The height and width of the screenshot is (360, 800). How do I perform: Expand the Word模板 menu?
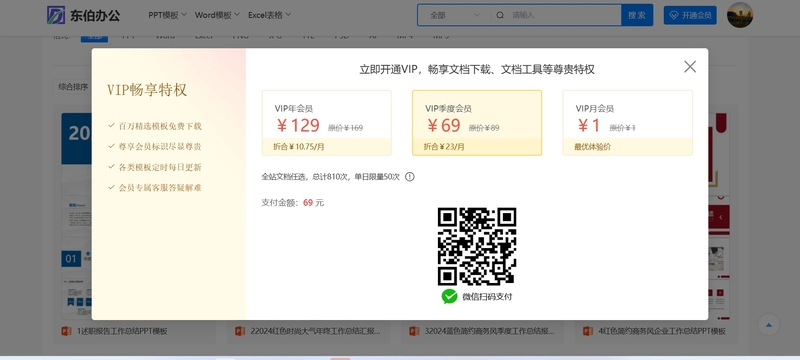[x=217, y=15]
